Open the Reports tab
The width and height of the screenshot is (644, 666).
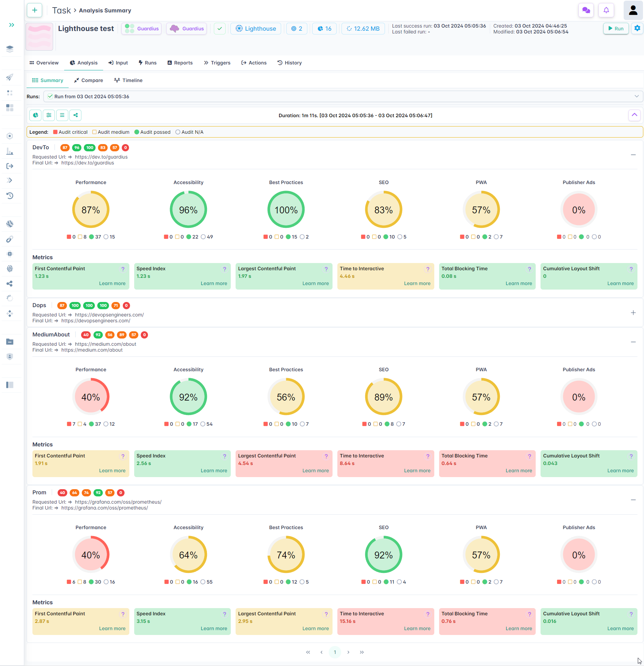(x=180, y=63)
